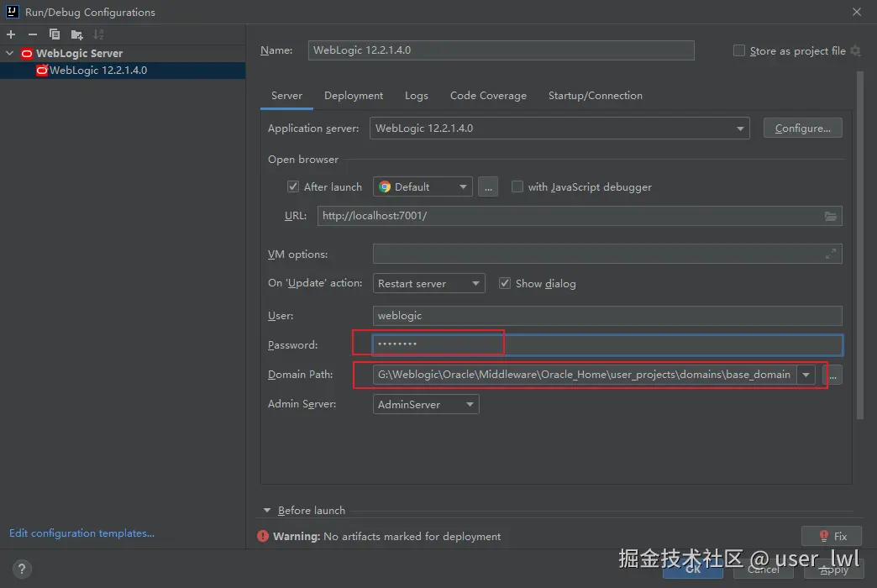Viewport: 877px width, 588px height.
Task: Click the Sort configurations icon
Action: point(98,34)
